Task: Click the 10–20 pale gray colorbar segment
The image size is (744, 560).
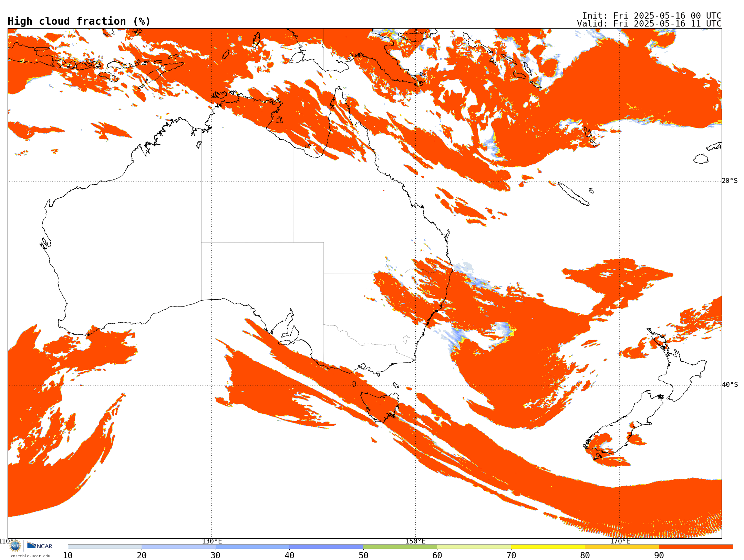Action: pyautogui.click(x=105, y=547)
